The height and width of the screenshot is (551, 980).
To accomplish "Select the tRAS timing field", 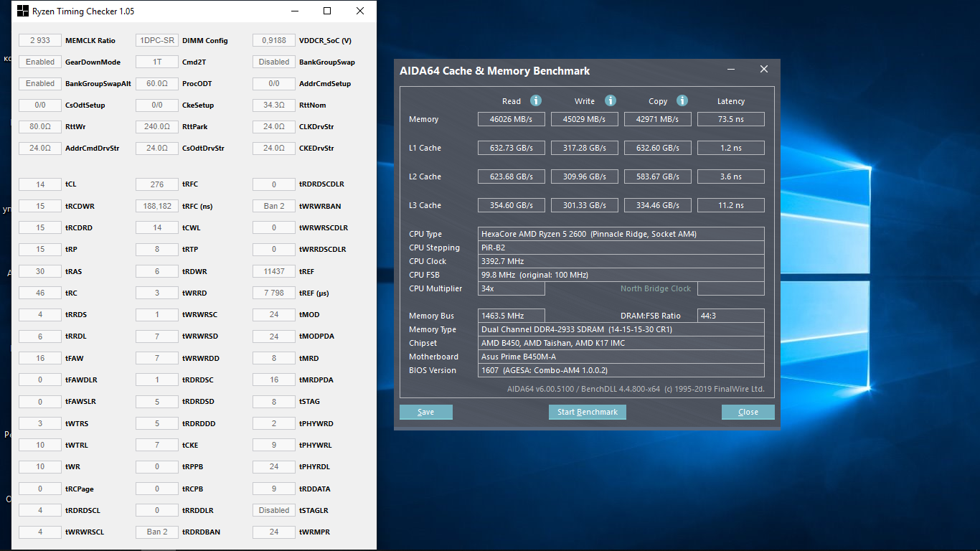I will point(40,271).
